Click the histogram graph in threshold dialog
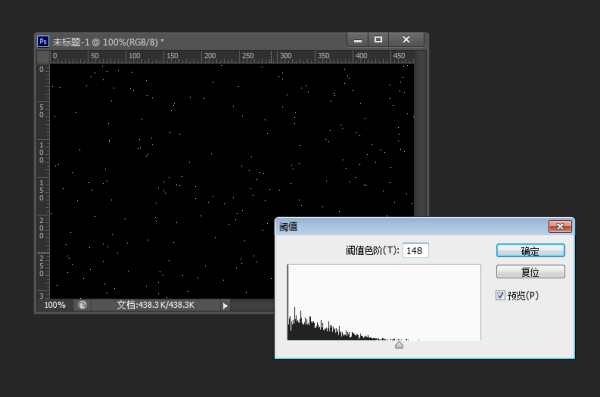600x397 pixels. [x=384, y=302]
